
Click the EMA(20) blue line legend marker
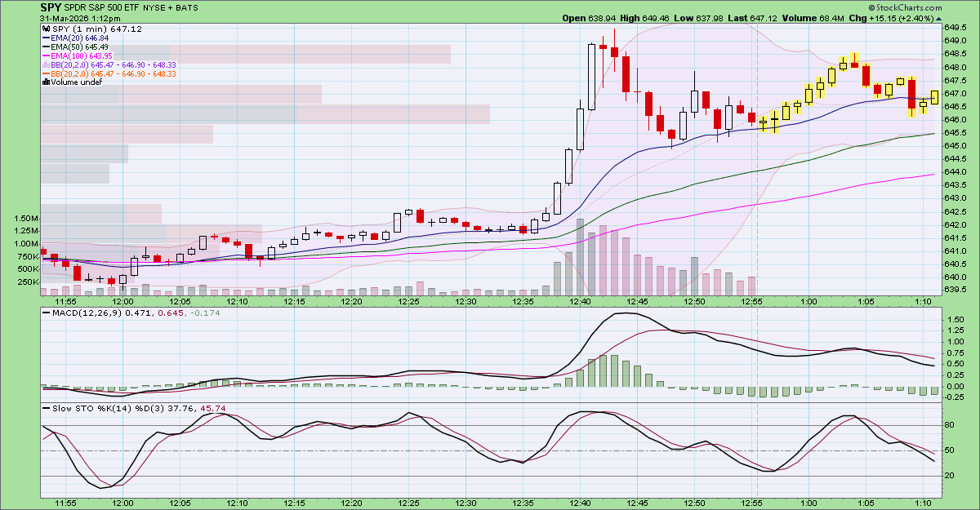click(46, 38)
